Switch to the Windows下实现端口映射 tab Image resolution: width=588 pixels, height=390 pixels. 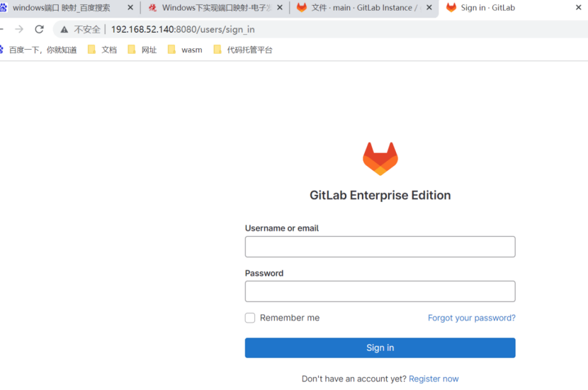click(x=215, y=8)
